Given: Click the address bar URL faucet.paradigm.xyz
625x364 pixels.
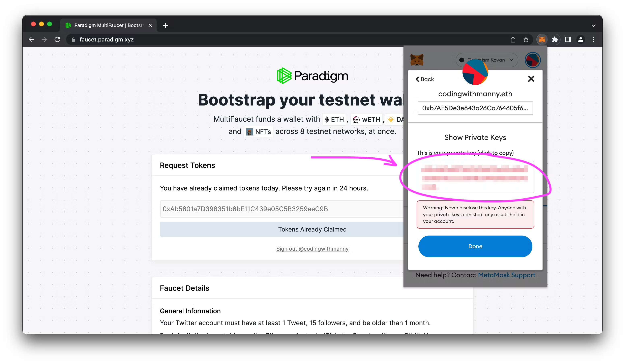Looking at the screenshot, I should [107, 39].
